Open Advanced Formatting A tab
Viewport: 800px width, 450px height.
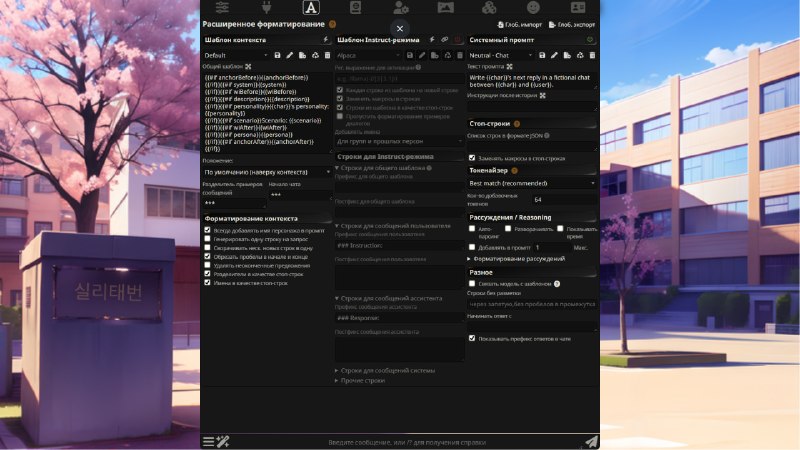[311, 7]
